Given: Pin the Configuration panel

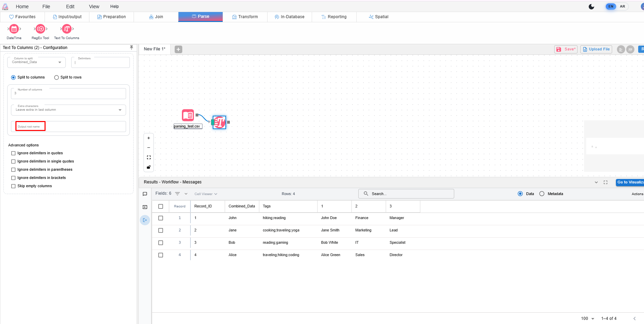Looking at the screenshot, I should (x=132, y=48).
